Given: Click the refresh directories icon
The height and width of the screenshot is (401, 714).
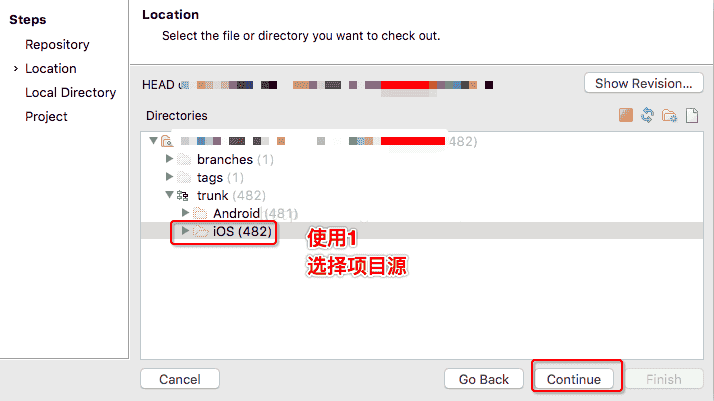Looking at the screenshot, I should (x=648, y=116).
